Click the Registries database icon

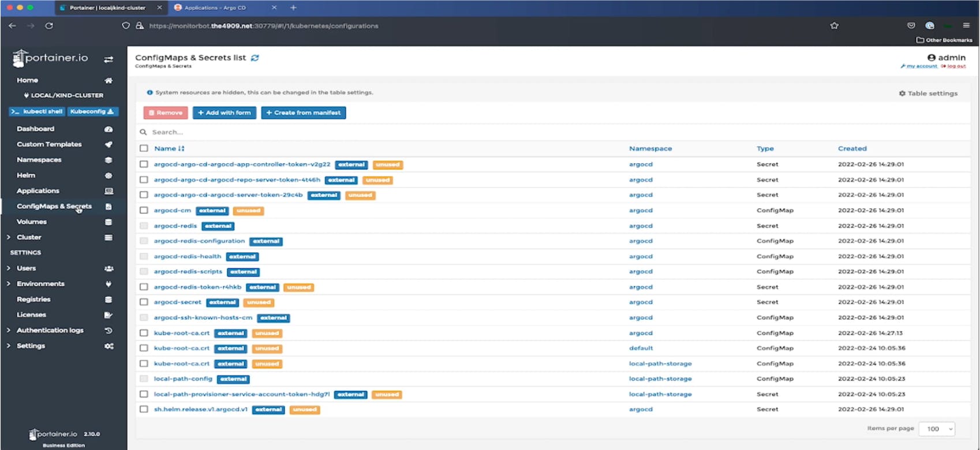point(109,300)
